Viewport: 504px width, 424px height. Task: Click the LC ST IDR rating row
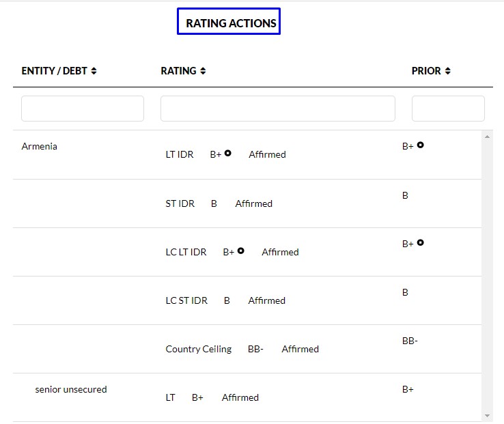click(x=186, y=300)
